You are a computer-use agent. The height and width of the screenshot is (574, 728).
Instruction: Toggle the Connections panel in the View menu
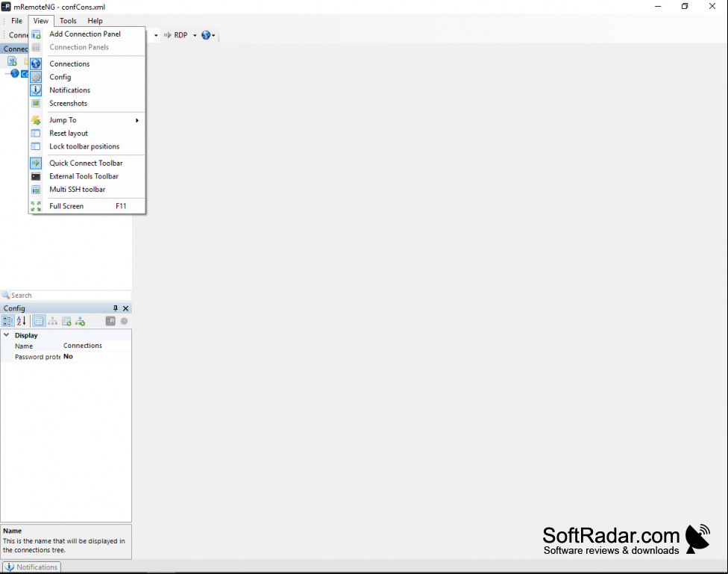click(87, 63)
